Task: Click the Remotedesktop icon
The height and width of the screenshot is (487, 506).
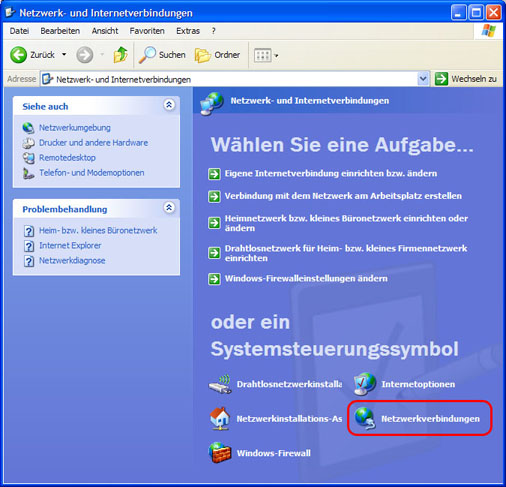Action: point(29,158)
